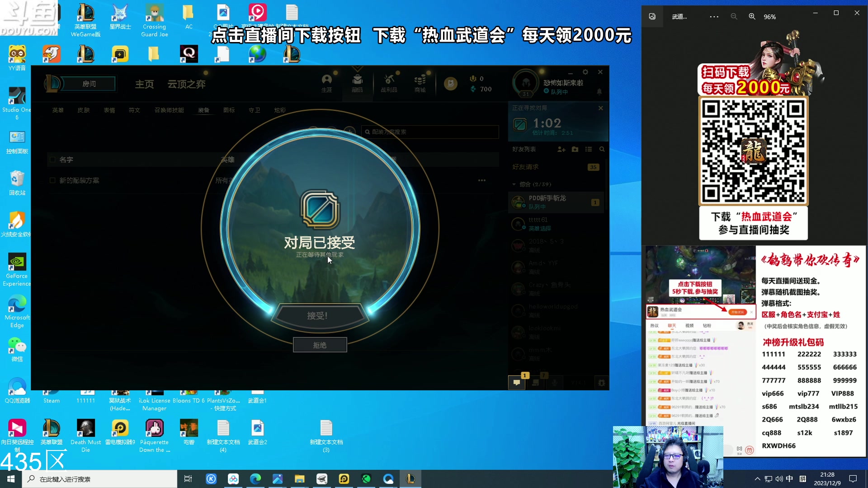
Task: Tick the 名字 header checkbox
Action: (x=52, y=160)
